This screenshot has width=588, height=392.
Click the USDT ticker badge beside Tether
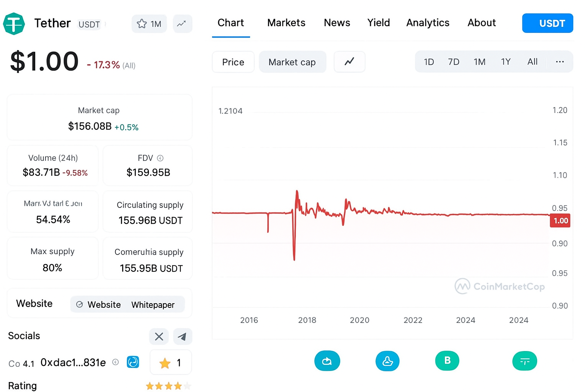tap(89, 24)
